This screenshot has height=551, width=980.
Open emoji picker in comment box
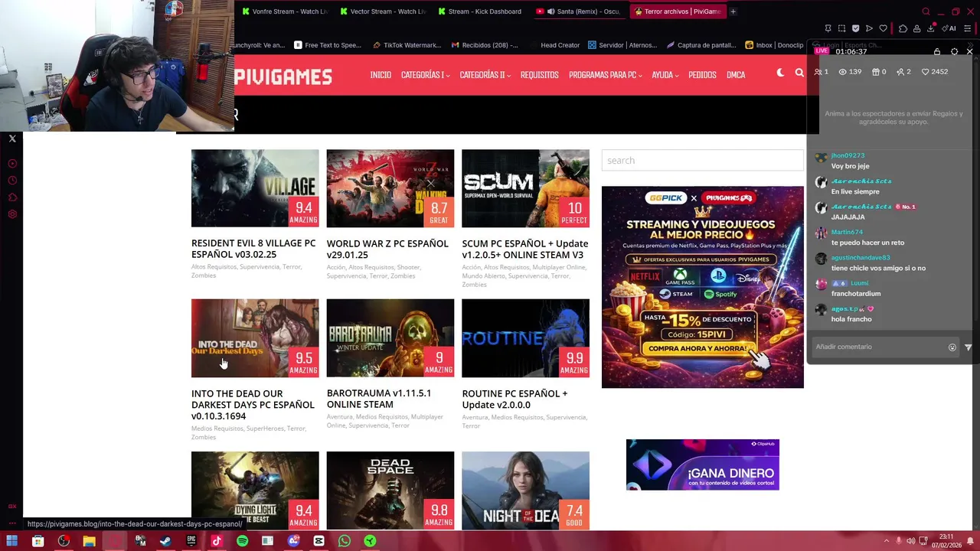point(952,347)
